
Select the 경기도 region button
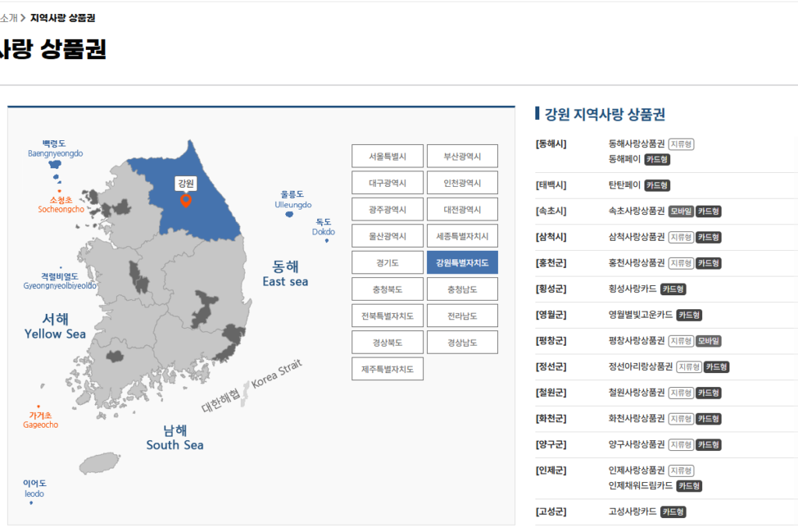[387, 262]
